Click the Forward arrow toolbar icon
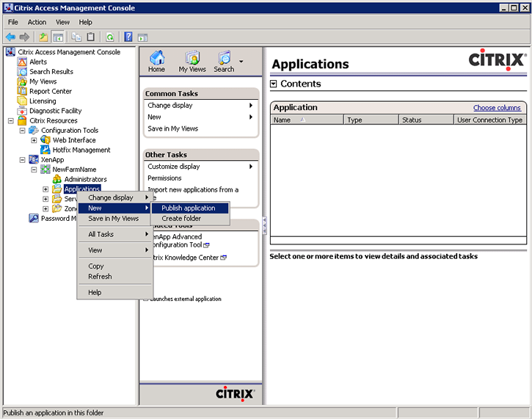This screenshot has width=532, height=419. click(x=24, y=37)
